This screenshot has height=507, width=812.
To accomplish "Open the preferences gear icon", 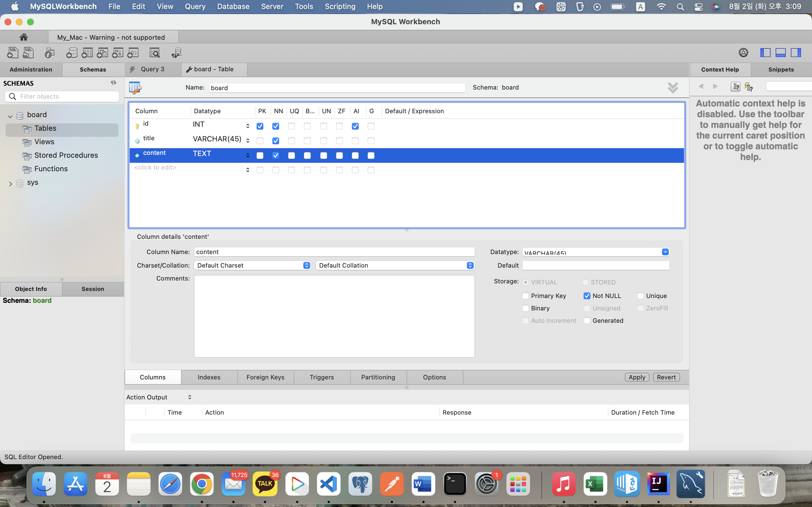I will pos(743,53).
